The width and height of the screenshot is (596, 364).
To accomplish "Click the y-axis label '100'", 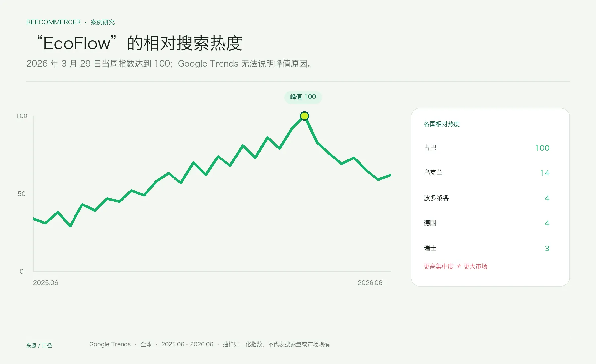I will pos(22,116).
